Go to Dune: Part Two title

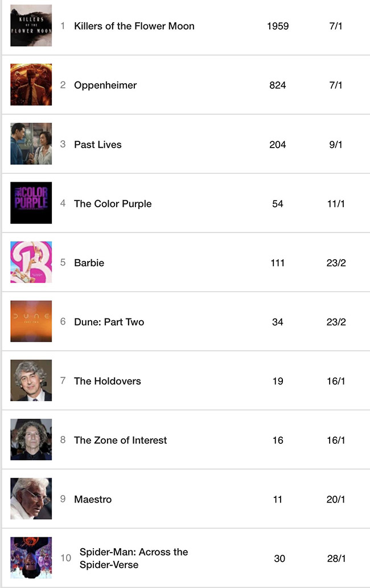(x=109, y=322)
